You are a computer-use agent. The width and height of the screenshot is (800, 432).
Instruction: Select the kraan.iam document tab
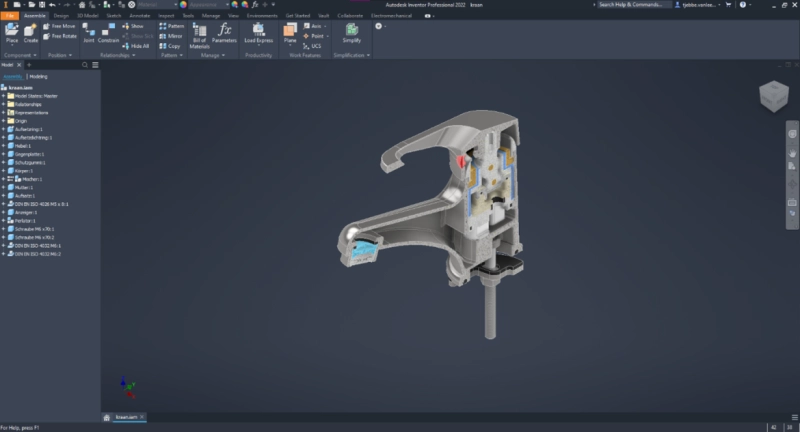coord(126,417)
